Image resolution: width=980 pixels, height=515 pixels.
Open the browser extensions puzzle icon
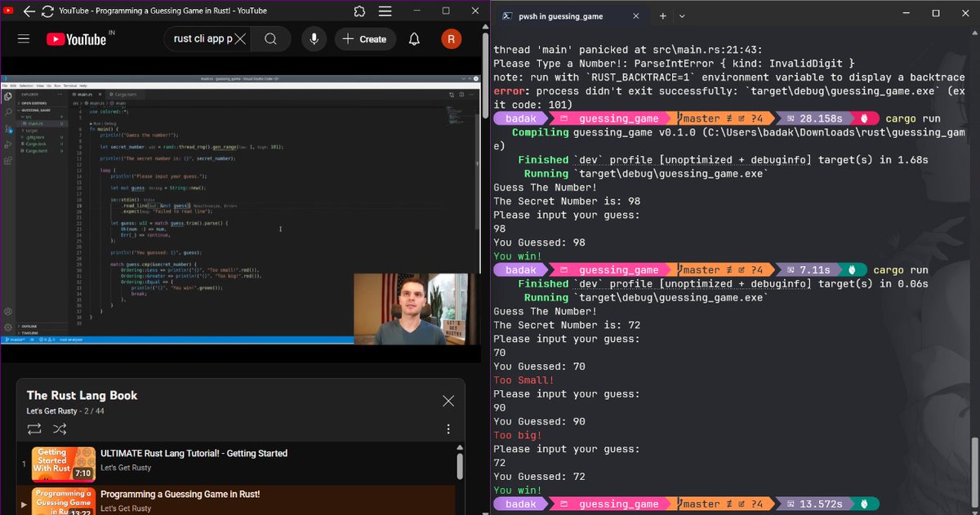click(x=359, y=11)
